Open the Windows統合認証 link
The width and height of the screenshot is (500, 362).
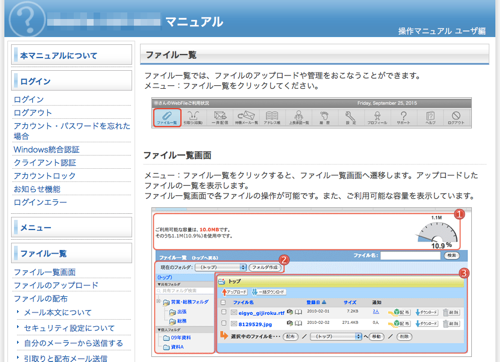click(46, 149)
